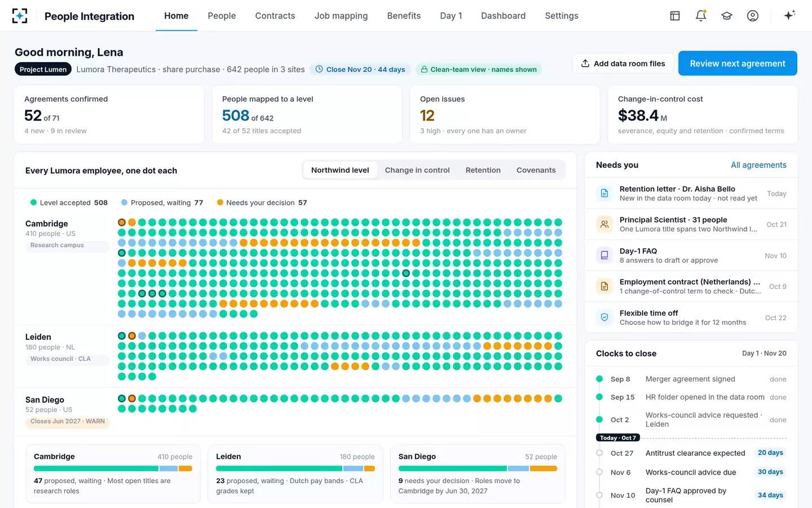Click the Principal Scientist people icon
The width and height of the screenshot is (812, 508).
click(x=604, y=225)
